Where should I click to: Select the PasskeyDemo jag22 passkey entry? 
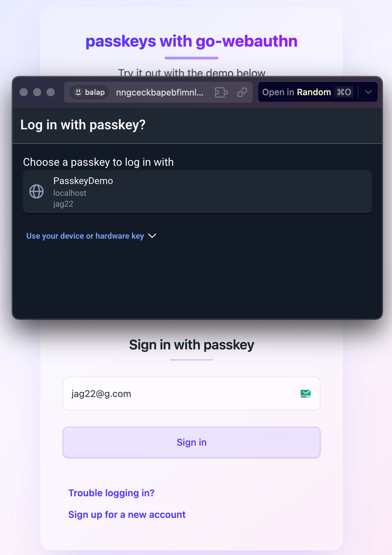[x=197, y=192]
